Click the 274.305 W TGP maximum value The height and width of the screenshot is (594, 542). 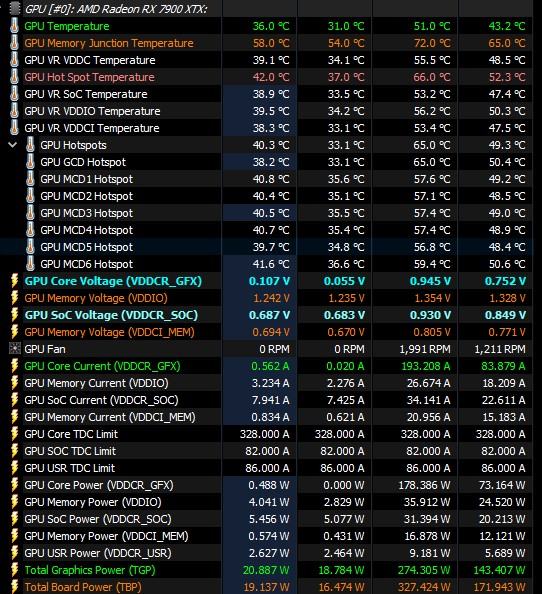[424, 570]
